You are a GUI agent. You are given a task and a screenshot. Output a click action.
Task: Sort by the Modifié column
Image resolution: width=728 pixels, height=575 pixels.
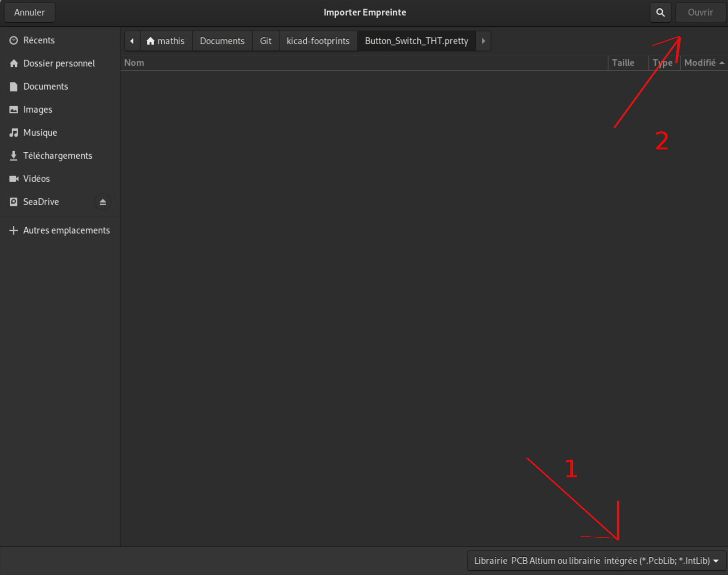[704, 63]
